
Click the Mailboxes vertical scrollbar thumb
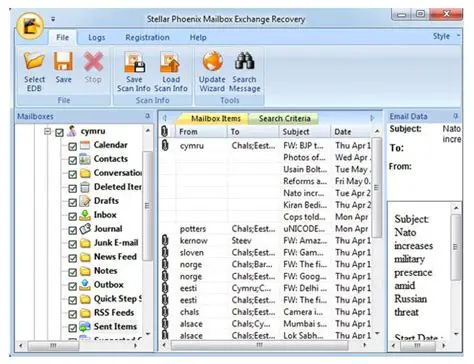(x=148, y=205)
